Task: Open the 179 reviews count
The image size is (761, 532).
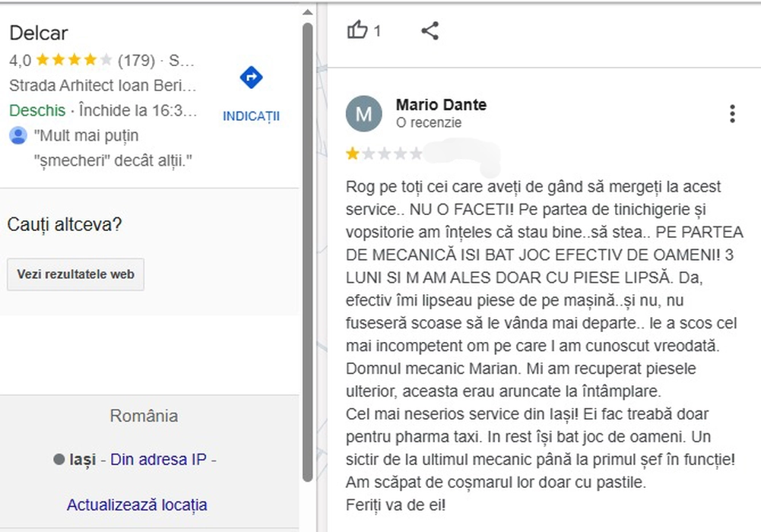Action: [136, 60]
